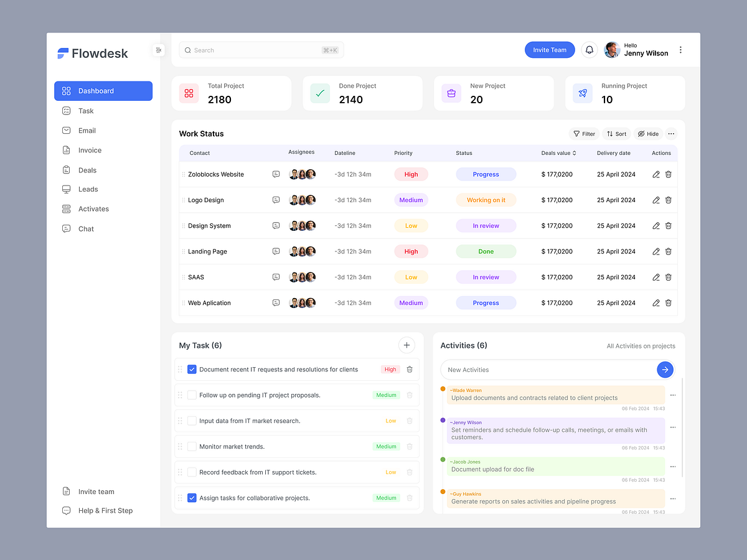Edit the Zoloblocks Website row
The width and height of the screenshot is (747, 560).
coord(656,174)
